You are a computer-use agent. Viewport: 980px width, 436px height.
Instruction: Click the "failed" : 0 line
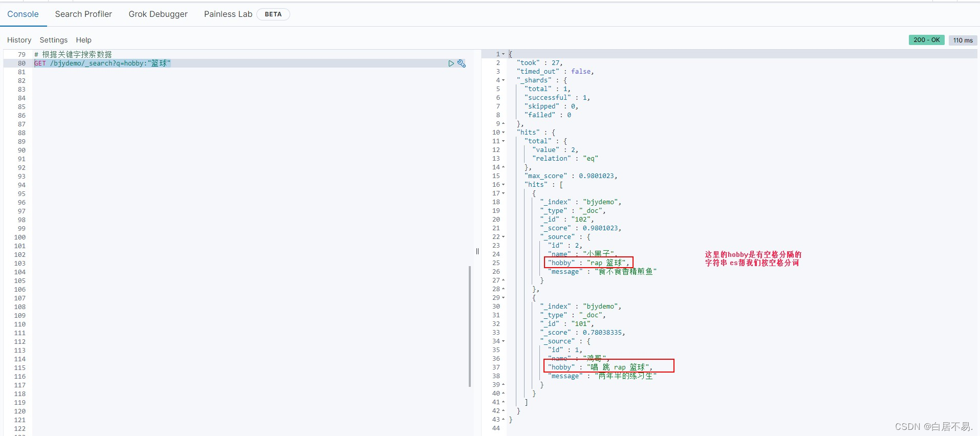coord(548,115)
